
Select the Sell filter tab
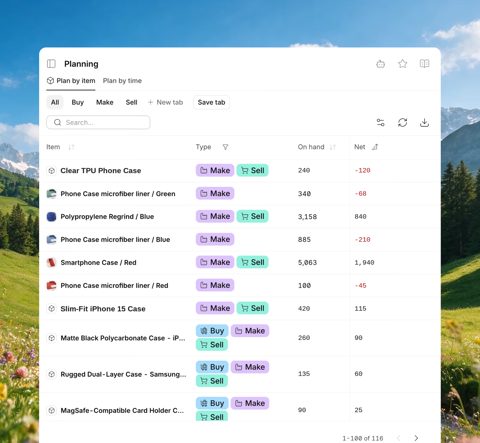[131, 102]
